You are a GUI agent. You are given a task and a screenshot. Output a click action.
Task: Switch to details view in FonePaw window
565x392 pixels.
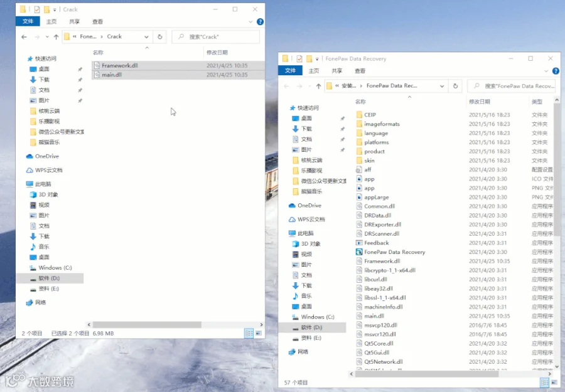544,383
